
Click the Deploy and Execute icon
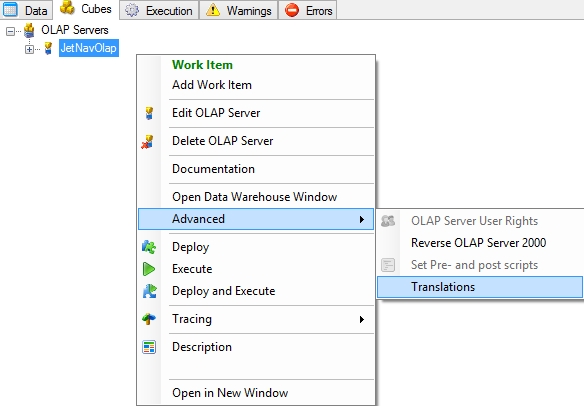(x=150, y=291)
